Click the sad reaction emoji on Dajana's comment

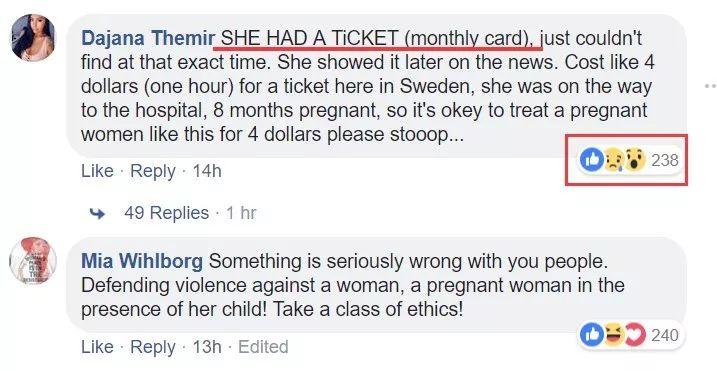click(x=613, y=160)
